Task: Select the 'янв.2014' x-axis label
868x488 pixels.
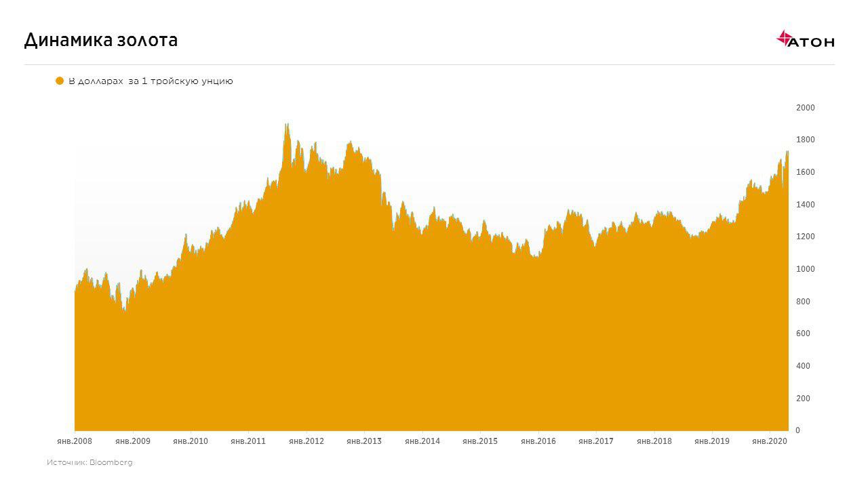Action: (x=422, y=441)
